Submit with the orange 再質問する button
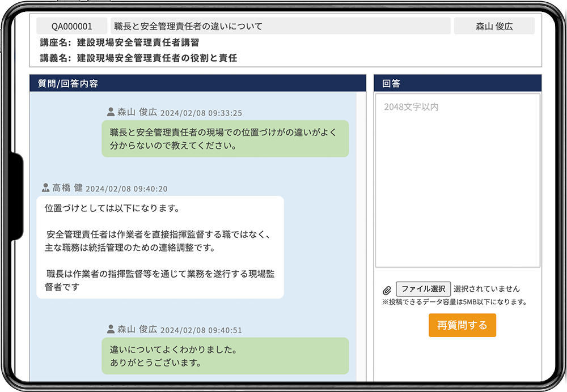Image resolution: width=567 pixels, height=392 pixels. coord(462,325)
